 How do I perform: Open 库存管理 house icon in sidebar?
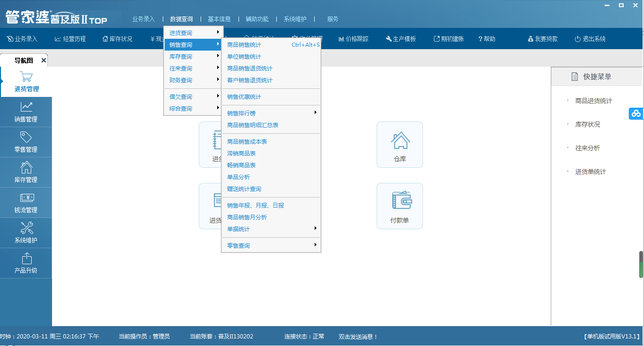coord(26,168)
